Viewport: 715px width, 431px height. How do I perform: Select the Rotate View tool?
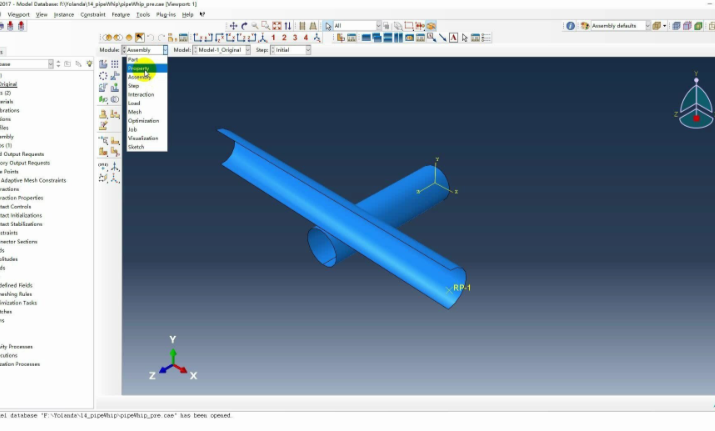245,25
